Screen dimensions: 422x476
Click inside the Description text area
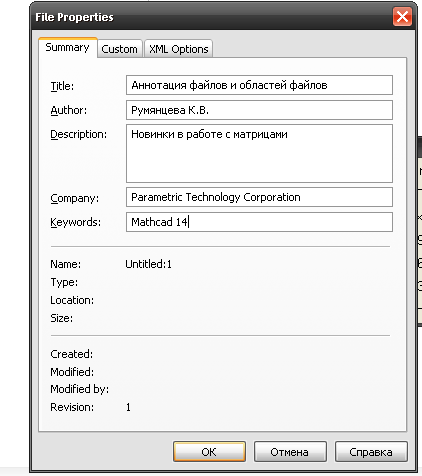(259, 153)
